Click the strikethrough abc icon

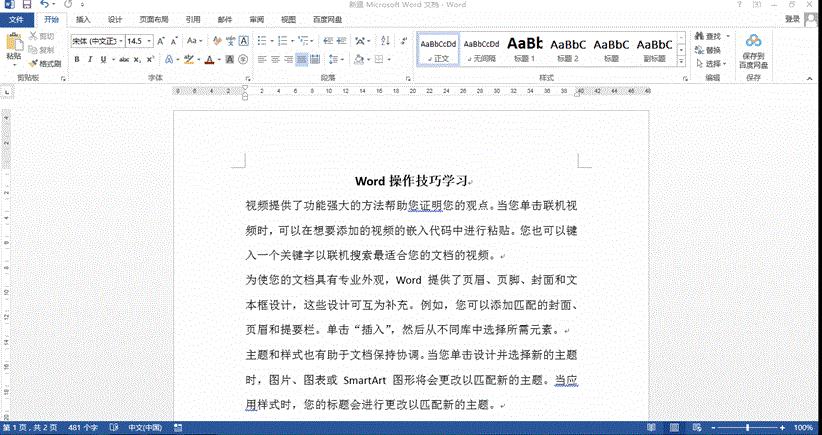(x=123, y=60)
